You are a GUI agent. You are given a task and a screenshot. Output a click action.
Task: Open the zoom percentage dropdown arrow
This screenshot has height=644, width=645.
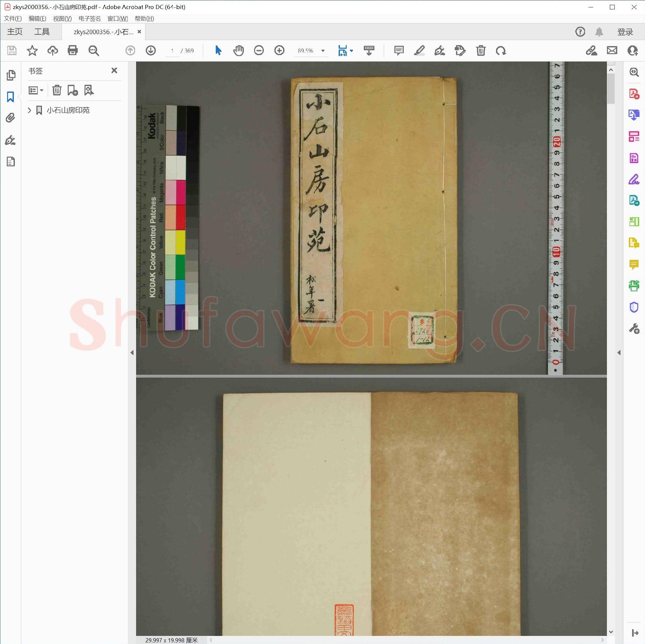(322, 51)
